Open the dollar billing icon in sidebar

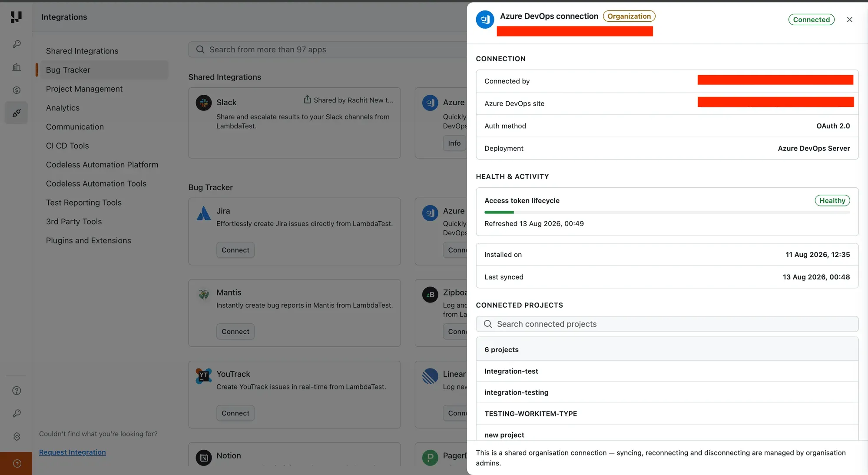(17, 90)
